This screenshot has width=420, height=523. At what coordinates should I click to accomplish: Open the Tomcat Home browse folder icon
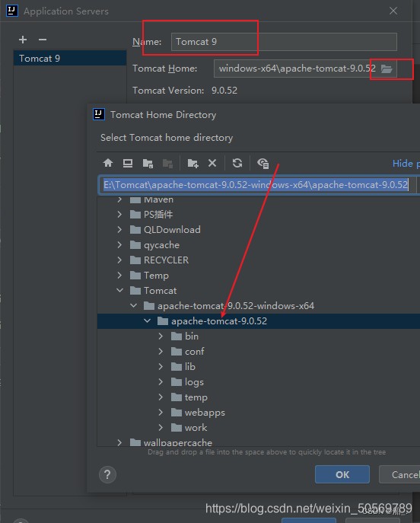coord(387,69)
